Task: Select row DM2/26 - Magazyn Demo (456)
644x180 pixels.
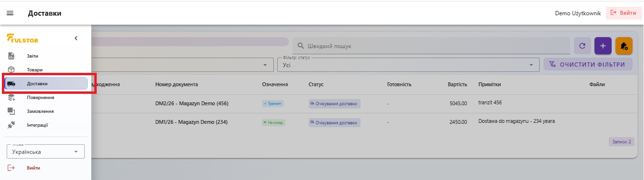Action: pyautogui.click(x=192, y=103)
